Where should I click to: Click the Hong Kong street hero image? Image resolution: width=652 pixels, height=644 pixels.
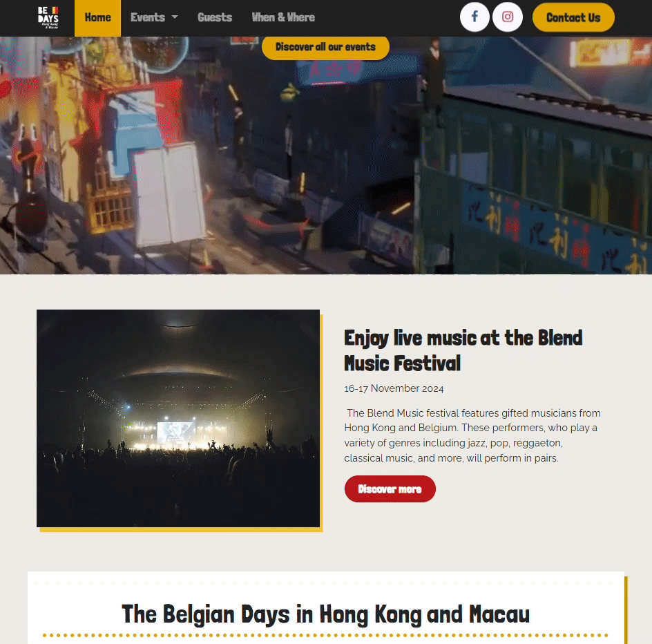pyautogui.click(x=326, y=155)
